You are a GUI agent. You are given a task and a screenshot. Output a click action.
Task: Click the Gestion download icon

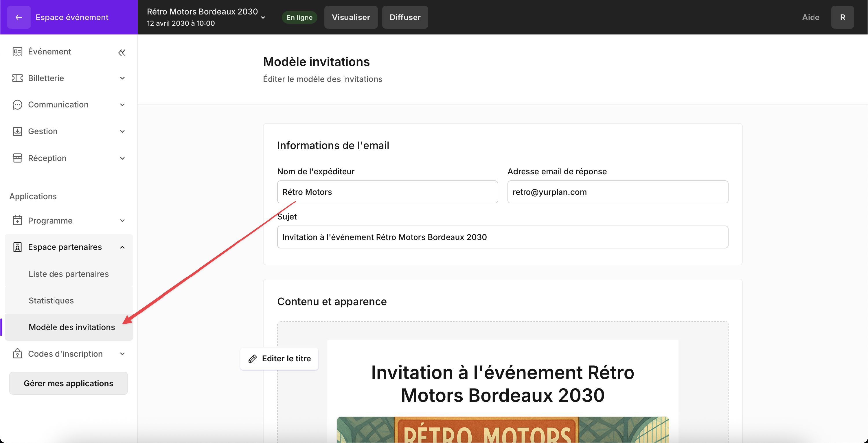point(17,131)
